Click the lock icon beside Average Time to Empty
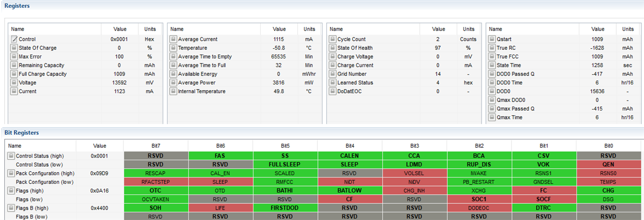The width and height of the screenshot is (644, 220). [x=173, y=57]
